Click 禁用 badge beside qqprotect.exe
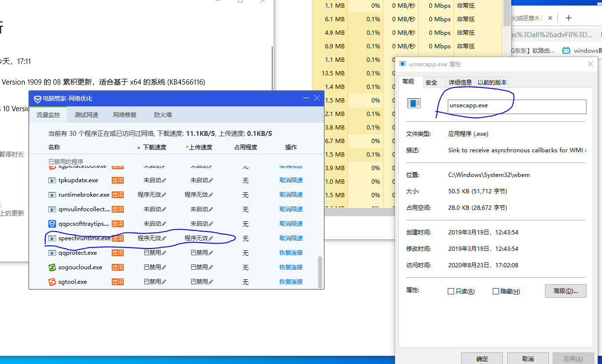The height and width of the screenshot is (364, 602). [117, 253]
